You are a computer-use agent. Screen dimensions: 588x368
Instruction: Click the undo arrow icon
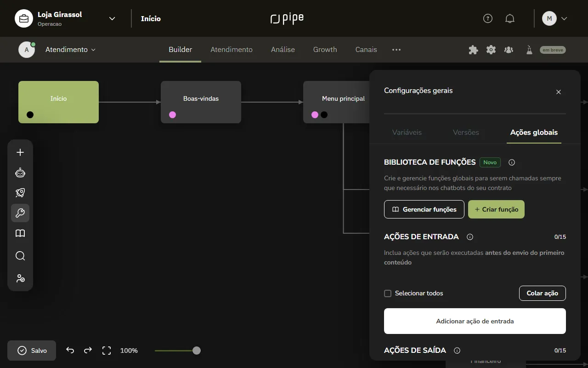pos(70,350)
